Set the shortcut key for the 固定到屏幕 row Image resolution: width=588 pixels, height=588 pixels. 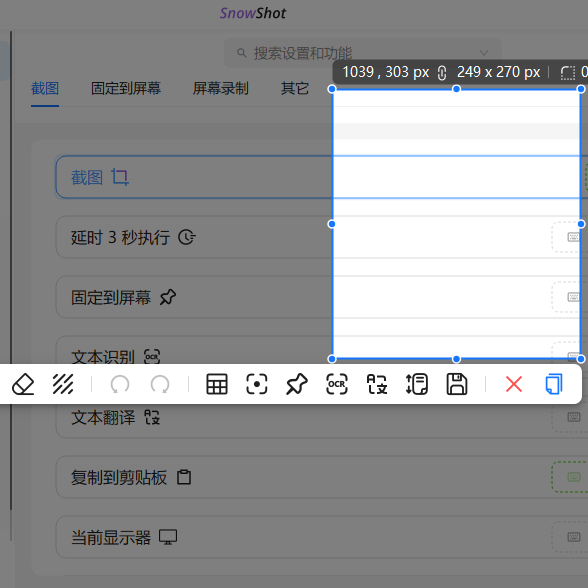(570, 297)
